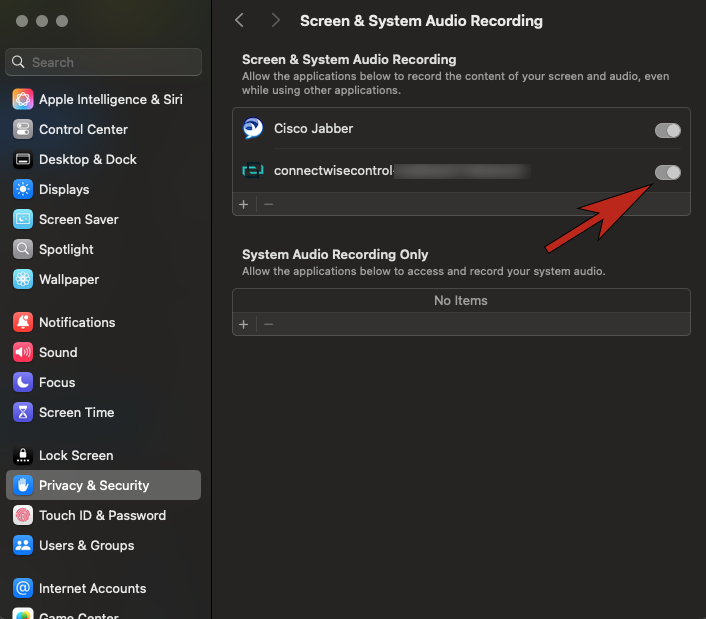Click the Control Center sidebar icon
The height and width of the screenshot is (619, 706).
(x=23, y=129)
